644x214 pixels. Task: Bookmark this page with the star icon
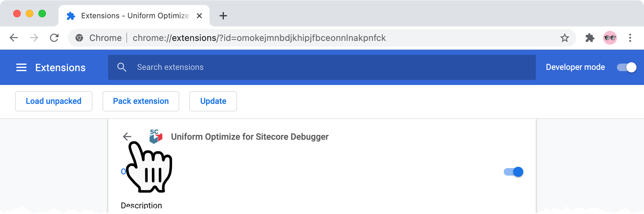(565, 38)
